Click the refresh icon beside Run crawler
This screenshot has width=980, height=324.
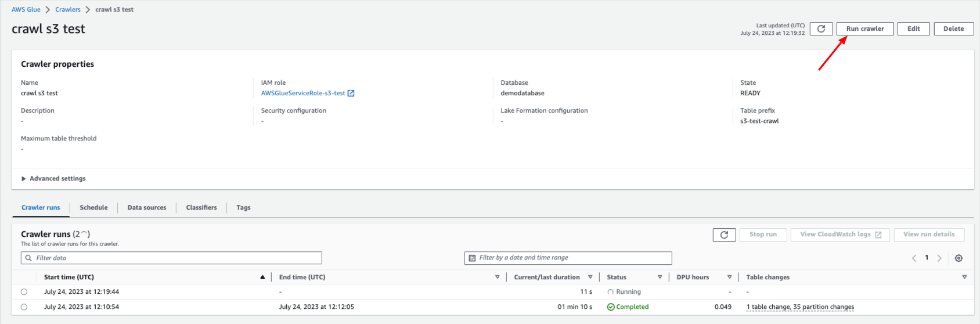(x=821, y=29)
